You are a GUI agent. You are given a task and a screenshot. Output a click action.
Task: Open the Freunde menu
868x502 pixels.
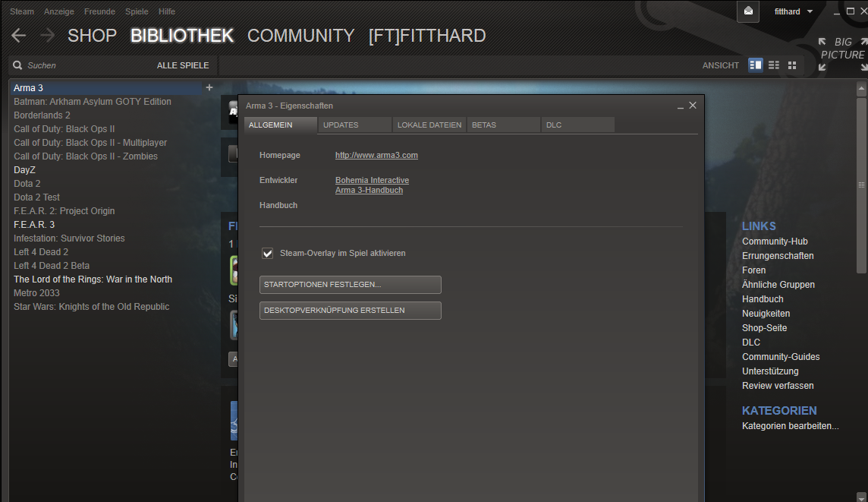coord(99,11)
